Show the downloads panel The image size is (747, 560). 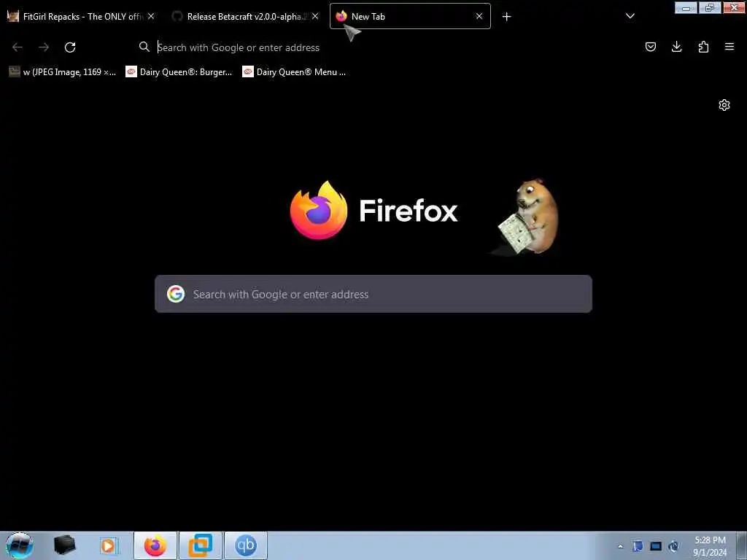click(676, 47)
